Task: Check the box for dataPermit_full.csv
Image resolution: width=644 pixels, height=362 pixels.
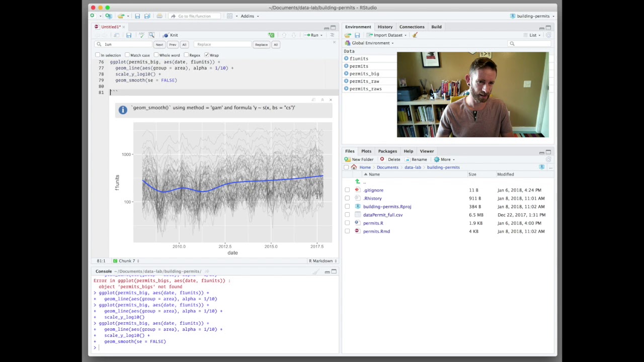Action: (x=347, y=215)
